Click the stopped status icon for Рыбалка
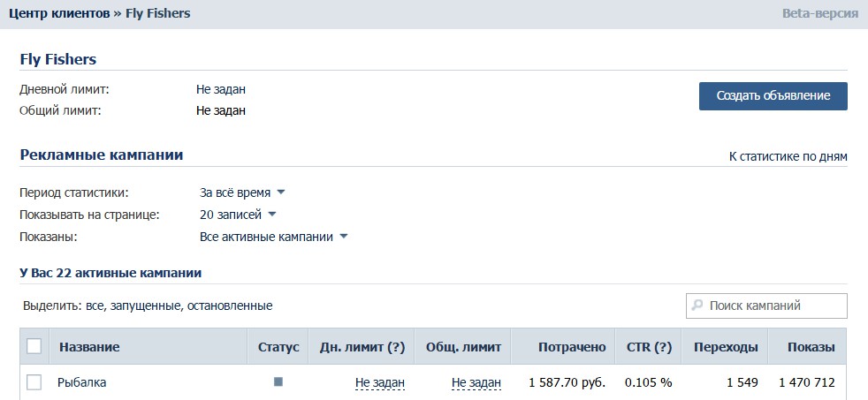 (x=278, y=382)
